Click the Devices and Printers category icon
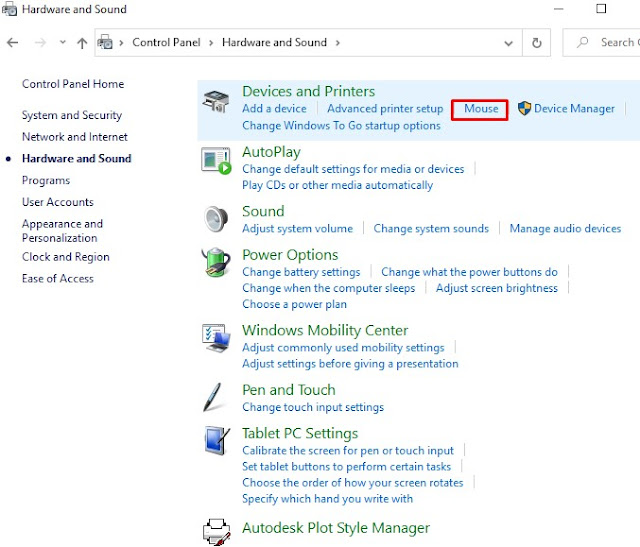 click(216, 101)
